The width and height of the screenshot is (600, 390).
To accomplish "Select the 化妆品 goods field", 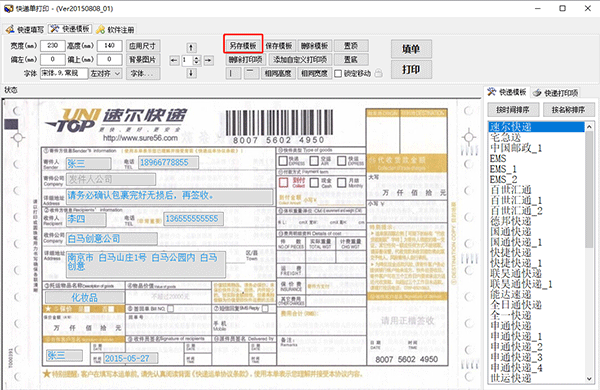I will (x=85, y=297).
